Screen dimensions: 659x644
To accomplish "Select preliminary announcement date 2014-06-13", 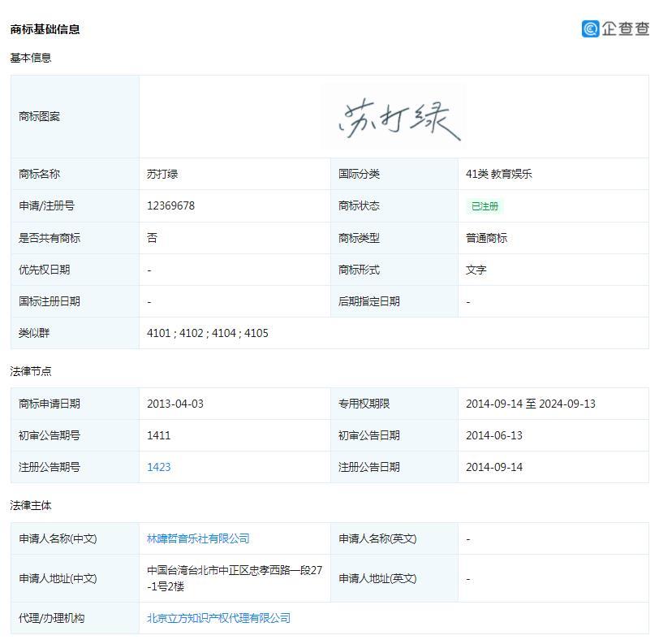I will pyautogui.click(x=494, y=435).
